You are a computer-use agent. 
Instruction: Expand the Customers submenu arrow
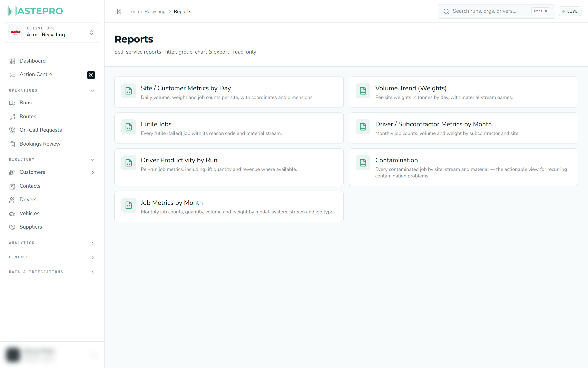(92, 172)
